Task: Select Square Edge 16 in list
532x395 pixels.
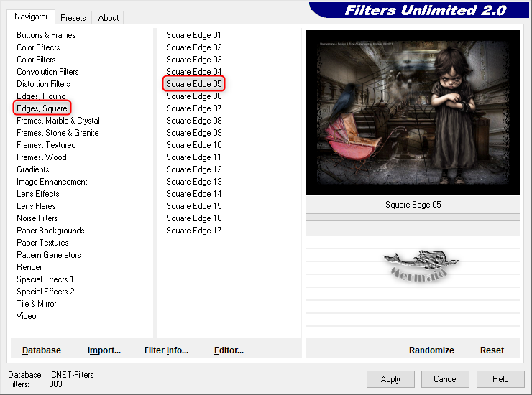Action: point(194,218)
